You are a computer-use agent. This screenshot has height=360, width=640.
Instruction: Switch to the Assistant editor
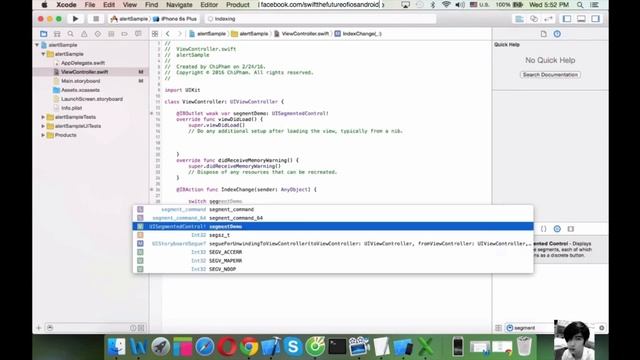[x=534, y=19]
